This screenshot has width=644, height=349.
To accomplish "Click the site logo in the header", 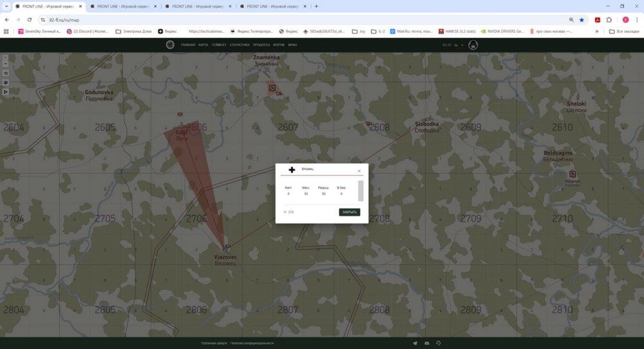I will [170, 44].
